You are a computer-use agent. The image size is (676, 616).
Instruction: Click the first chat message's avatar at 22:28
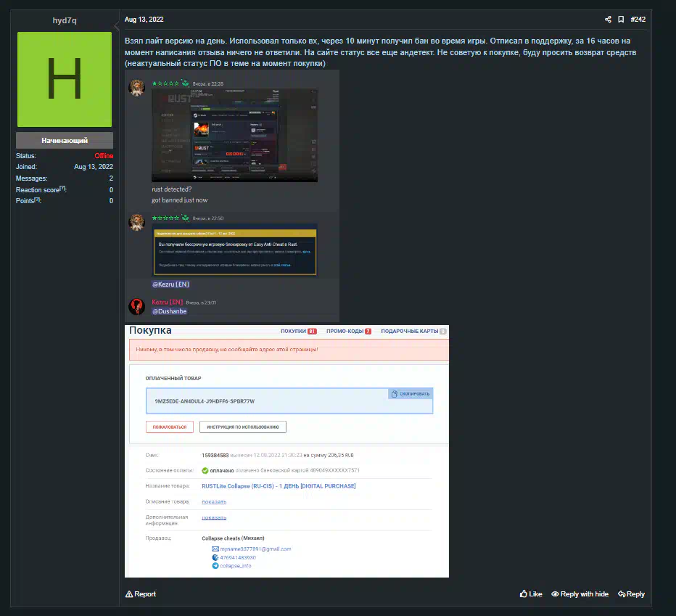click(136, 88)
